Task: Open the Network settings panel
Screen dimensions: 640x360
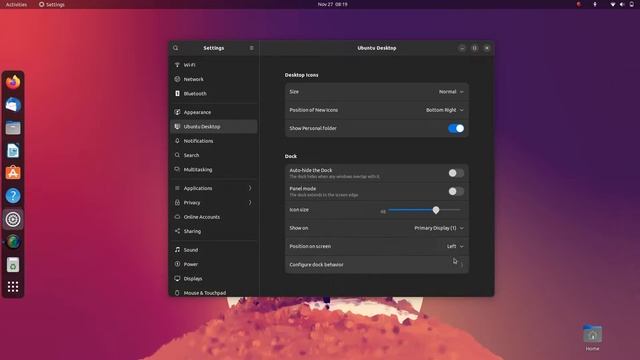Action: click(x=213, y=79)
